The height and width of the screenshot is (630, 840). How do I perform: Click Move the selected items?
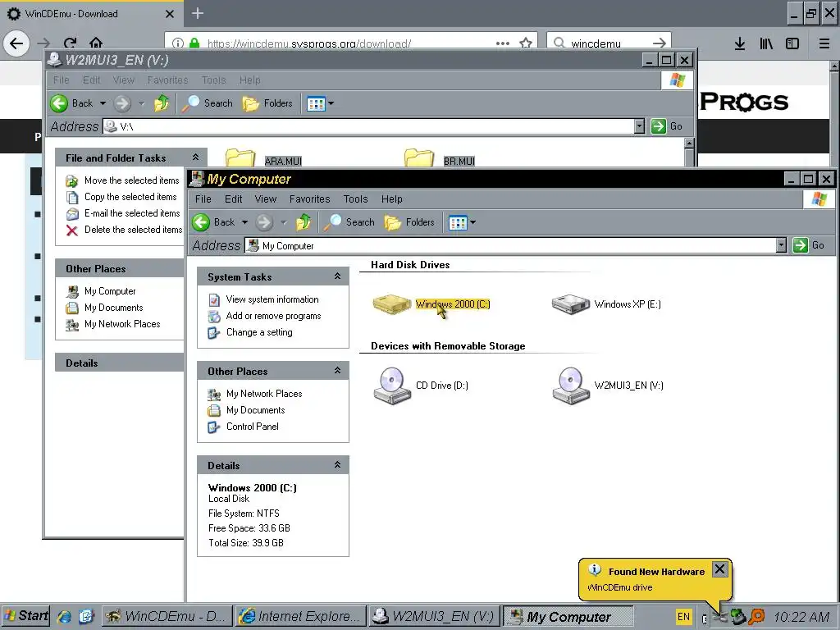[x=132, y=180]
